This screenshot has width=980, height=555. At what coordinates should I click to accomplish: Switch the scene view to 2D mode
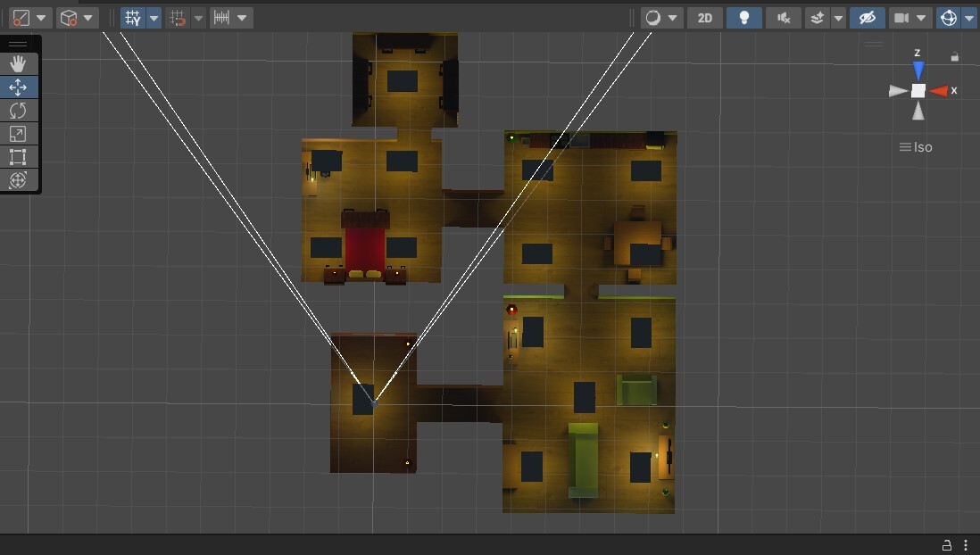704,17
